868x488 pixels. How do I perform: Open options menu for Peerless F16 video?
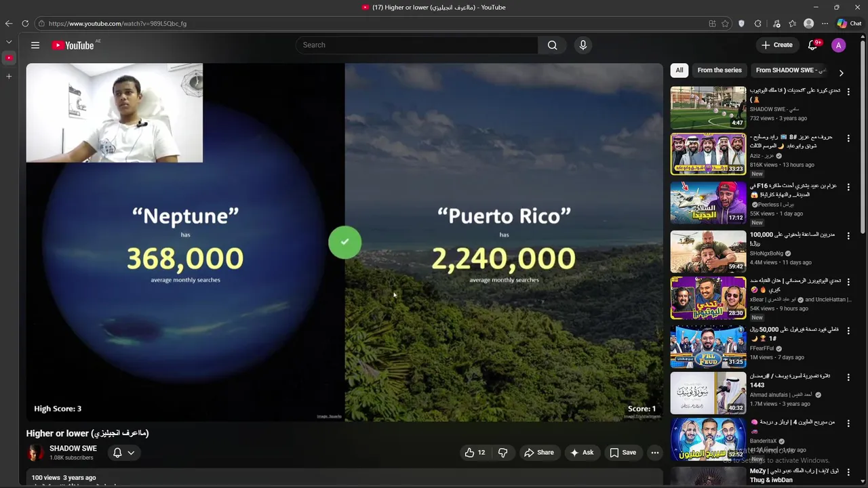[848, 187]
